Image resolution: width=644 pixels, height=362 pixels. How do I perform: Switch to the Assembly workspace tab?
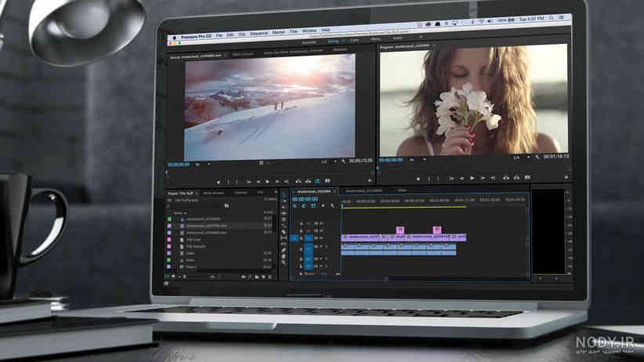[309, 42]
